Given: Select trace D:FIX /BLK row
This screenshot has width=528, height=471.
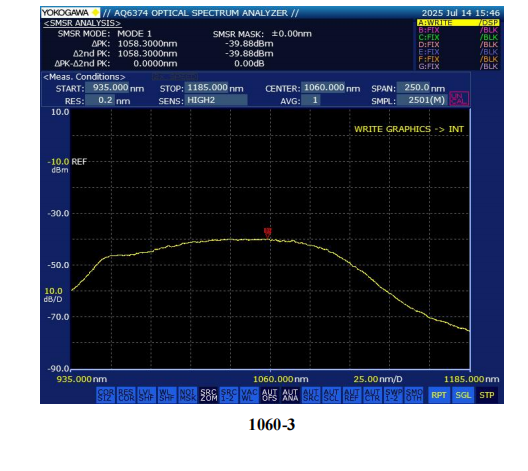Looking at the screenshot, I should [x=458, y=44].
